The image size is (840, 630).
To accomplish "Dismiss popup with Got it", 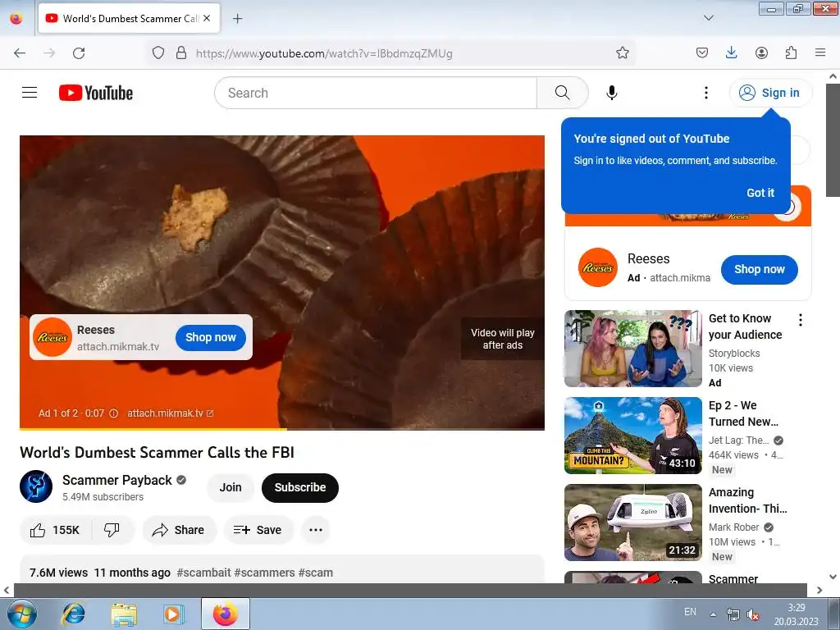I will coord(760,193).
